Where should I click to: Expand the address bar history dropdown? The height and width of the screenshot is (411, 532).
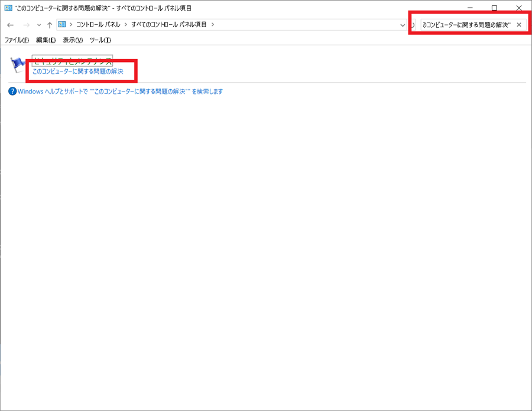click(403, 25)
